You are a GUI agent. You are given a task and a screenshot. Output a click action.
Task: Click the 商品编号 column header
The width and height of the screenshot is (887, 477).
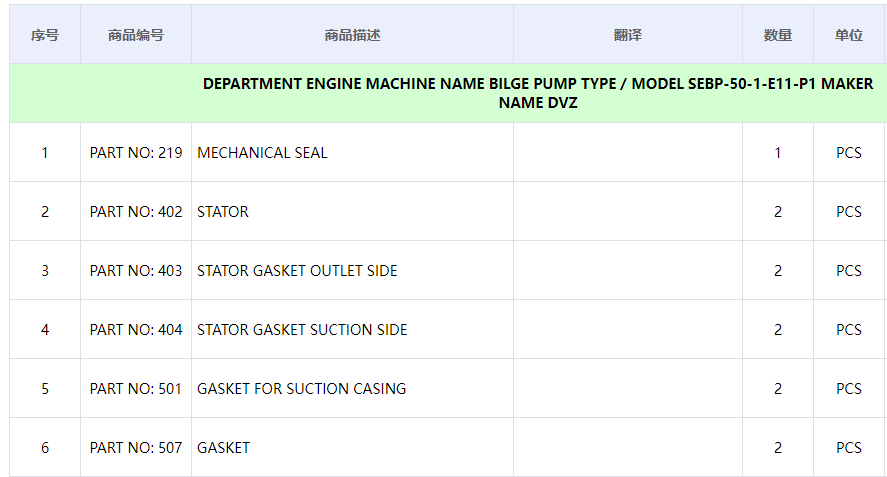(x=136, y=35)
